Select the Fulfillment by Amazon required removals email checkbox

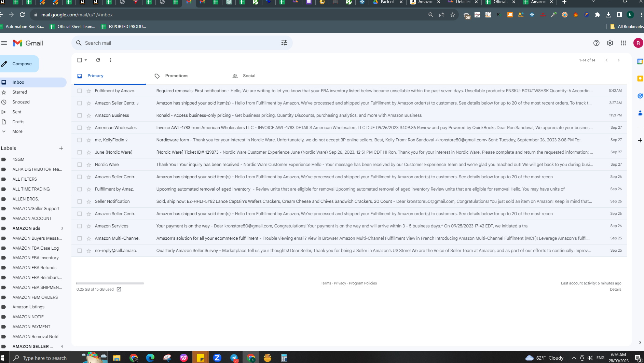(80, 91)
